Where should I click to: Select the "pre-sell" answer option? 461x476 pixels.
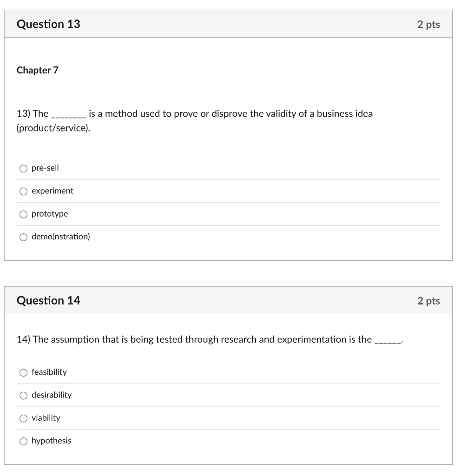tap(23, 168)
